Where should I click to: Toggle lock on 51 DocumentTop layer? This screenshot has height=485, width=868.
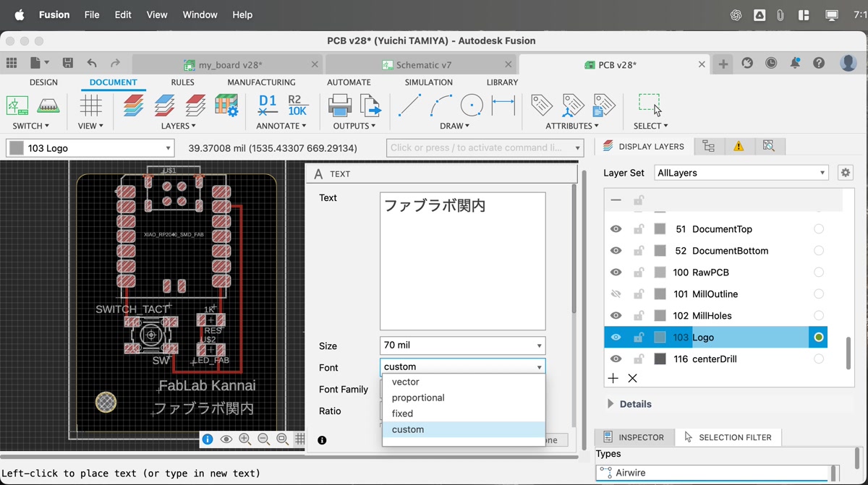[x=639, y=228]
